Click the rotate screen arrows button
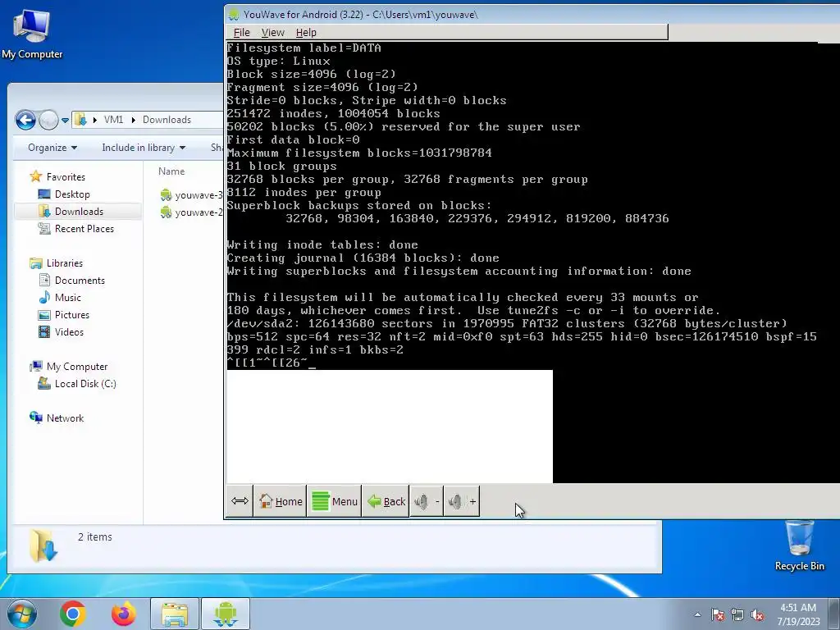Screen dimensions: 840x630 tap(240, 501)
